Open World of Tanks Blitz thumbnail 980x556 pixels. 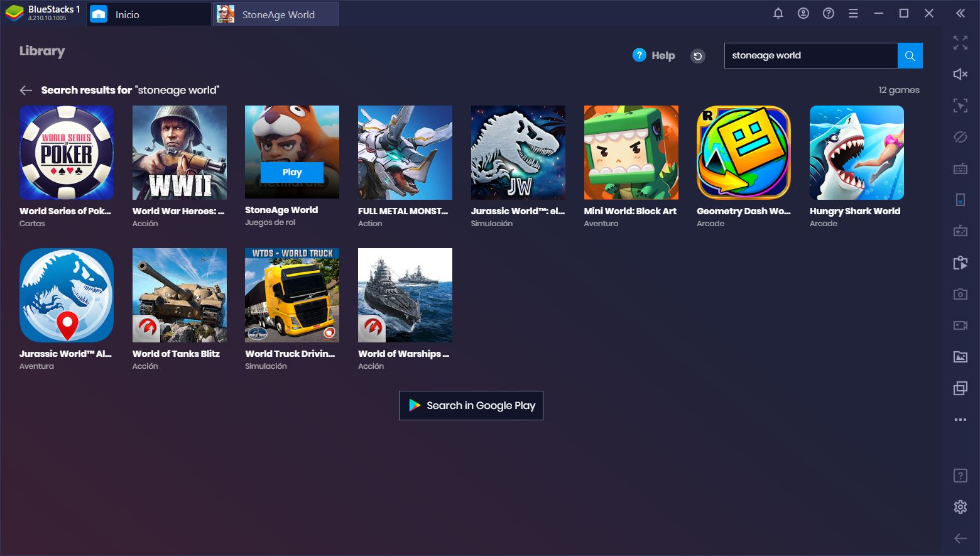coord(180,295)
